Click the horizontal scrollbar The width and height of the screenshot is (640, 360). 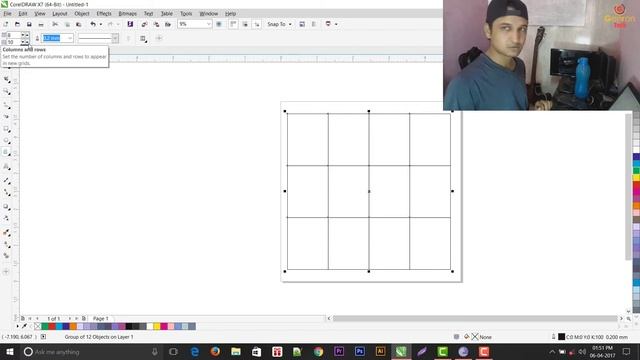click(475, 318)
